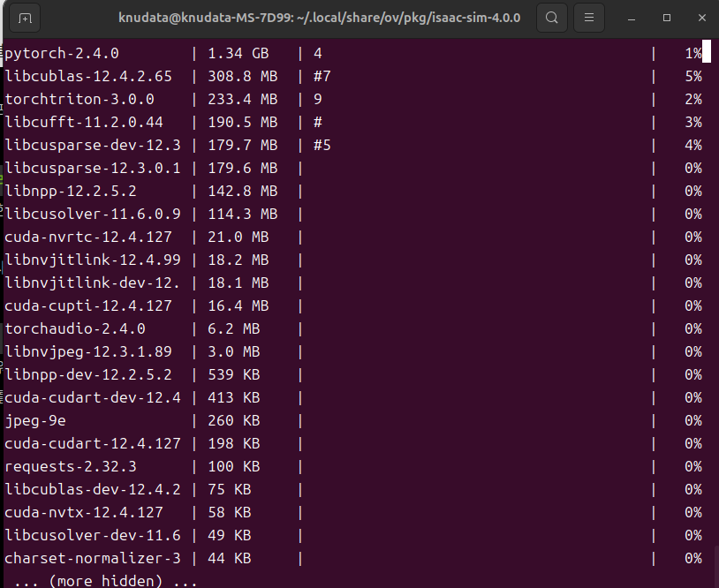Click the 539 KB size value

pyautogui.click(x=234, y=374)
